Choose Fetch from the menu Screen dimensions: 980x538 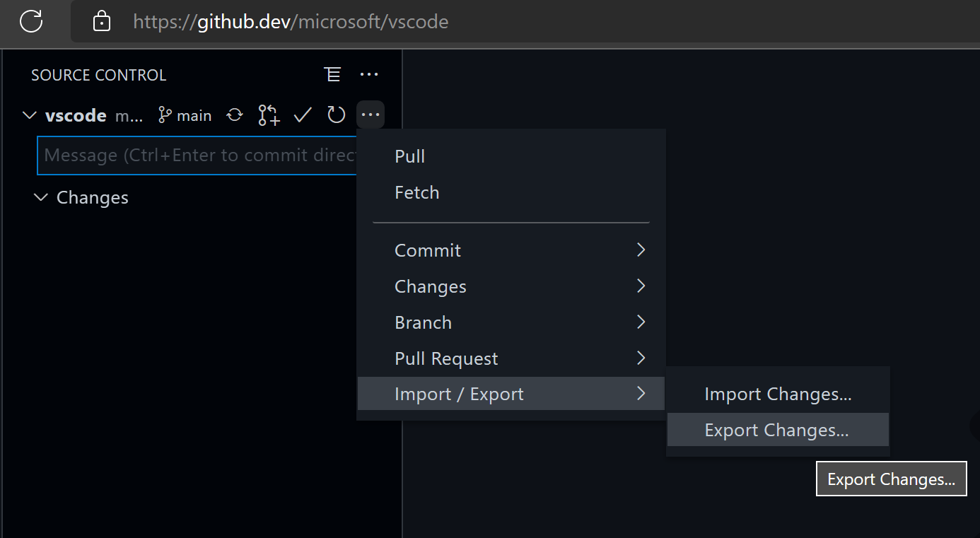[511, 192]
